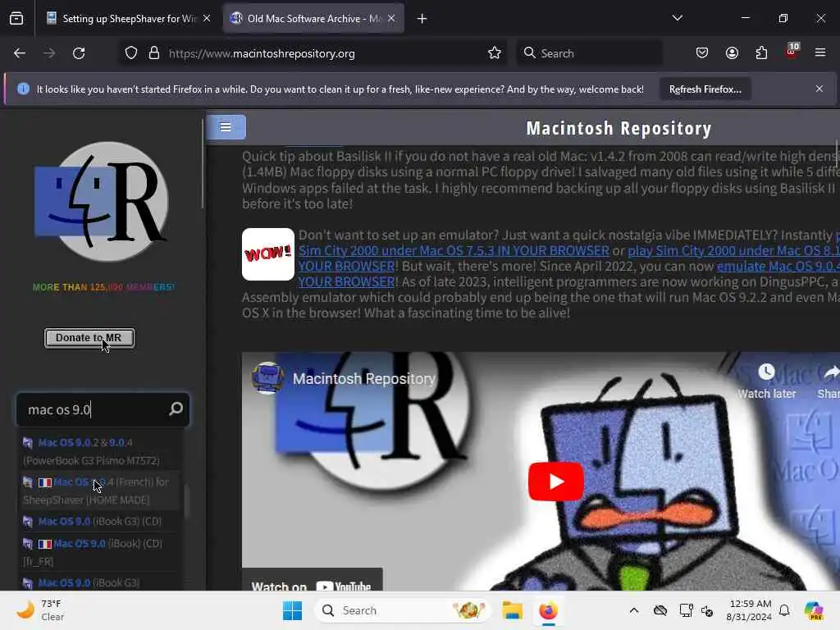Click the WOW image thumbnail
The width and height of the screenshot is (840, 630).
tap(268, 254)
